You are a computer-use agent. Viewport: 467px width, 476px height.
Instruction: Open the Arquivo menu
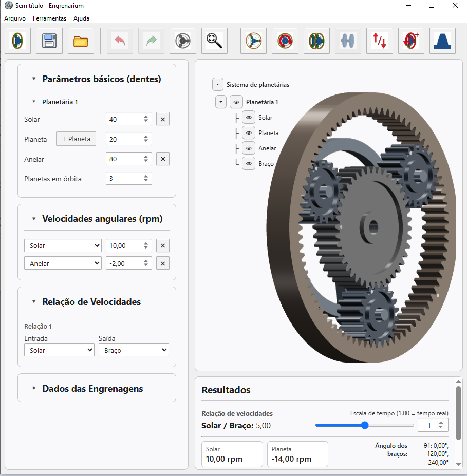tap(15, 18)
